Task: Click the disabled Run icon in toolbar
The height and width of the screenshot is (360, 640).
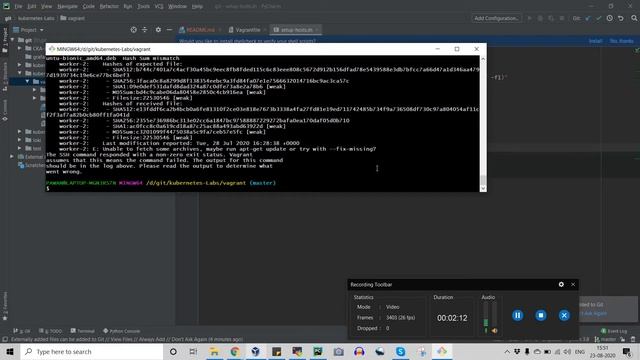Action: pyautogui.click(x=529, y=18)
